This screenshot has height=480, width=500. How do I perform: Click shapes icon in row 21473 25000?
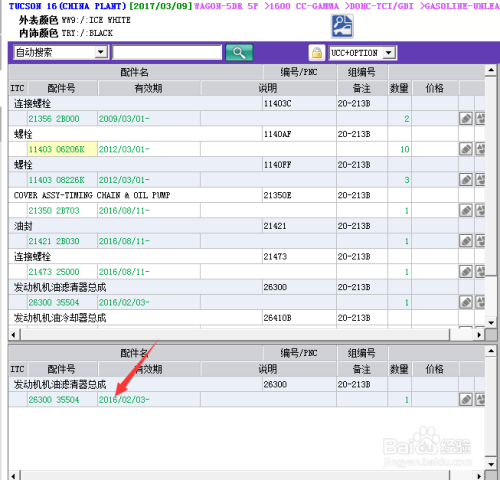pos(480,272)
